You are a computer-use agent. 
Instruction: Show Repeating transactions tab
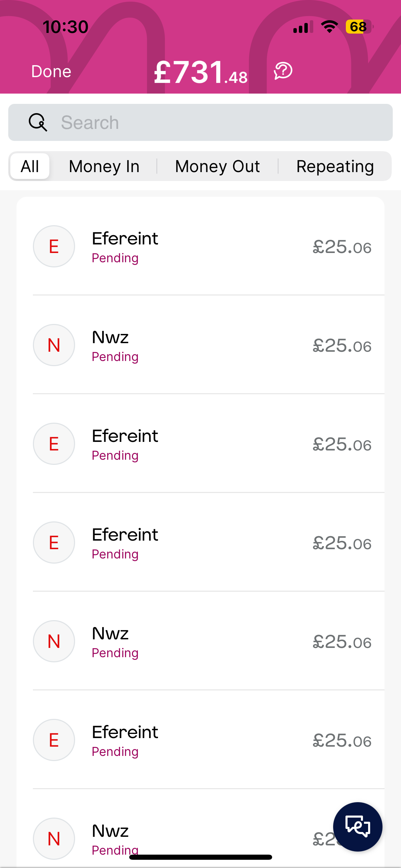pos(335,167)
